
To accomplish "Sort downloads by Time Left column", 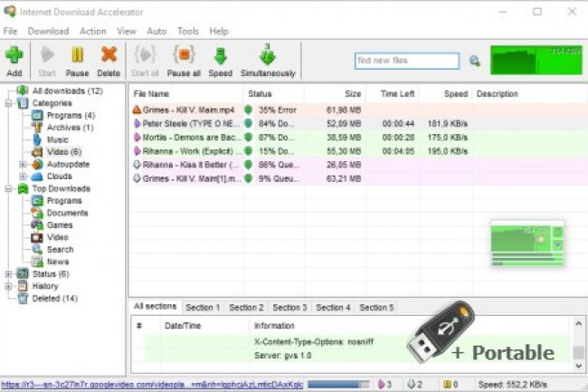I will 398,93.
